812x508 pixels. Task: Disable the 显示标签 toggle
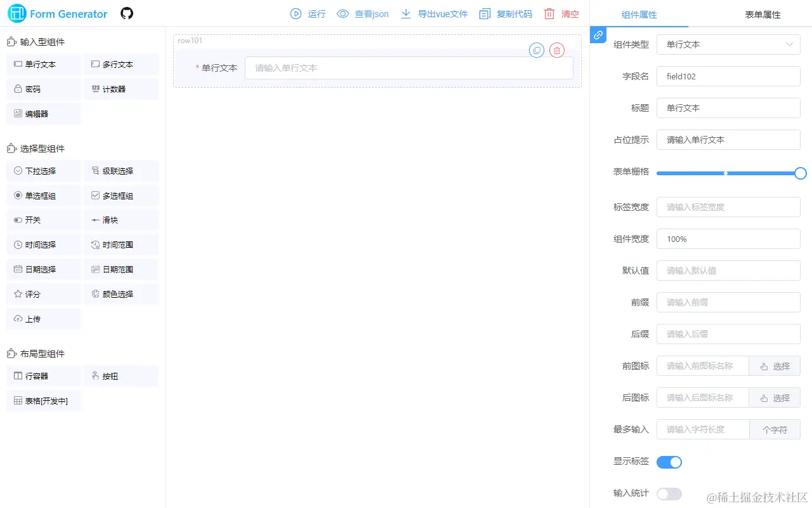(669, 462)
